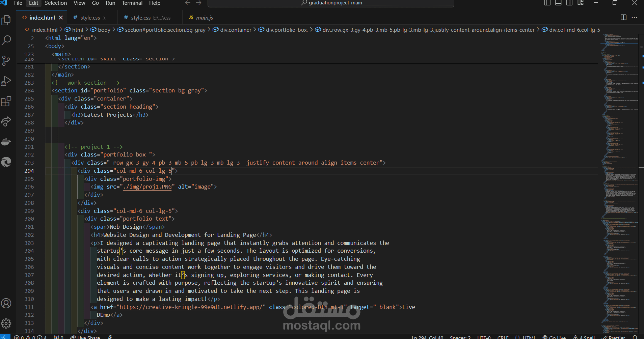Open the Terminal menu
This screenshot has width=644, height=339.
(x=132, y=3)
